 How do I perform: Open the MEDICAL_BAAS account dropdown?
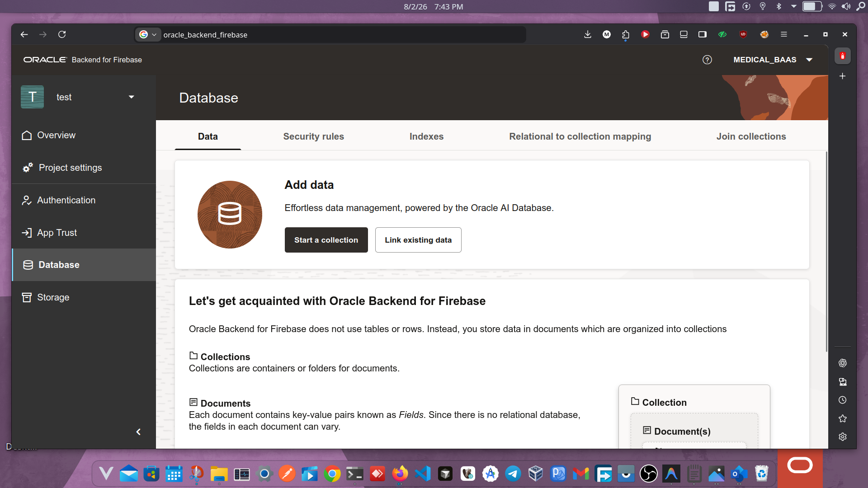coord(773,60)
